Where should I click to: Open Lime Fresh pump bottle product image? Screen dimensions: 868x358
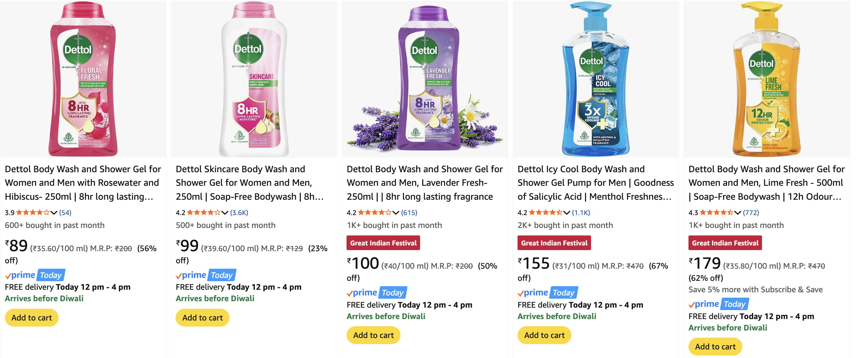(767, 79)
